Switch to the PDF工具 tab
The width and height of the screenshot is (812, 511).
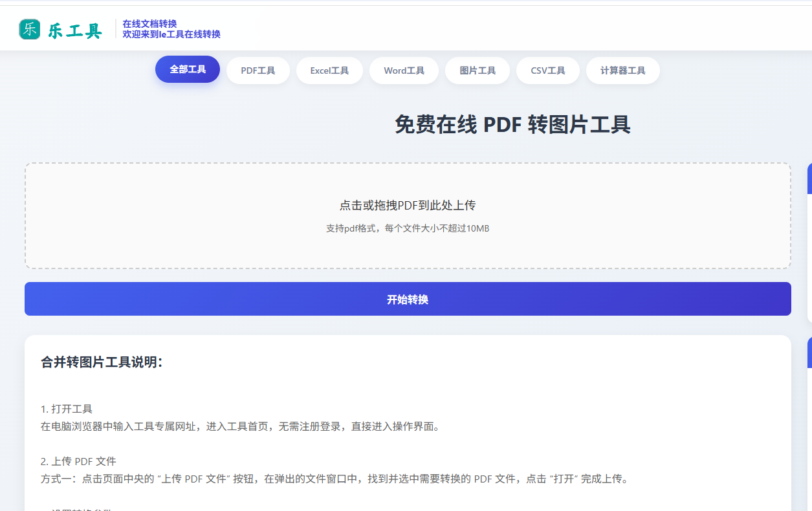(x=258, y=70)
